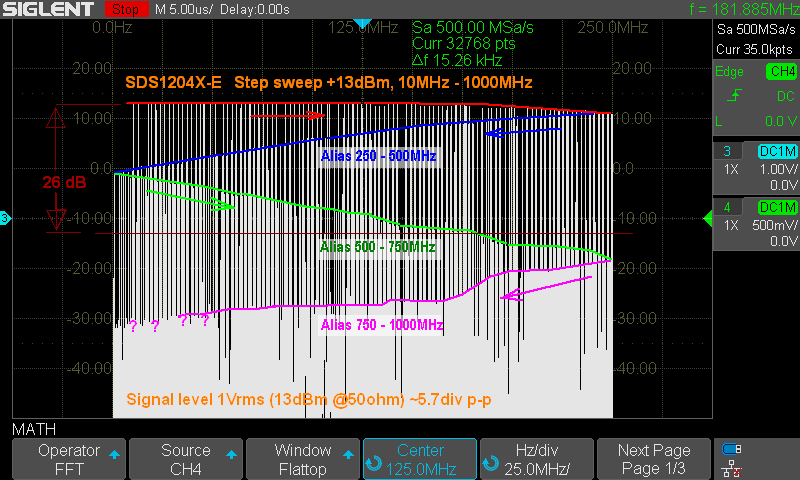Click the Curr 35.0kpts memory depth readout
800x480 pixels.
[754, 49]
